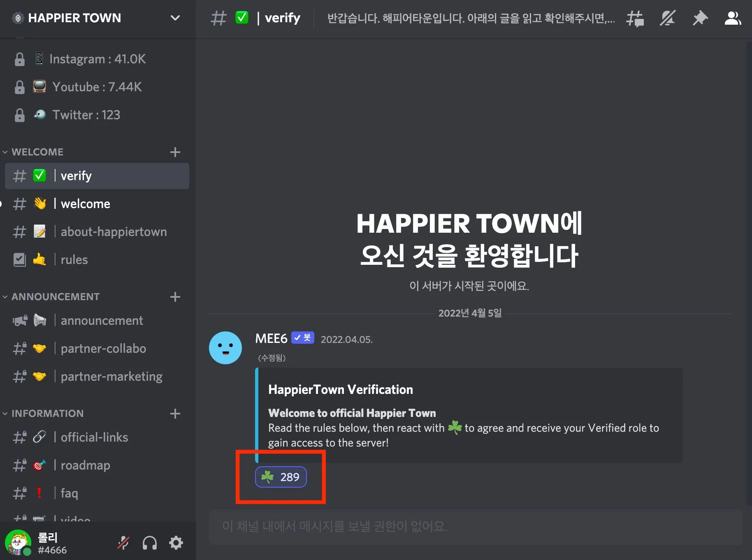
Task: Unmute the microphone in user panel
Action: (x=123, y=543)
